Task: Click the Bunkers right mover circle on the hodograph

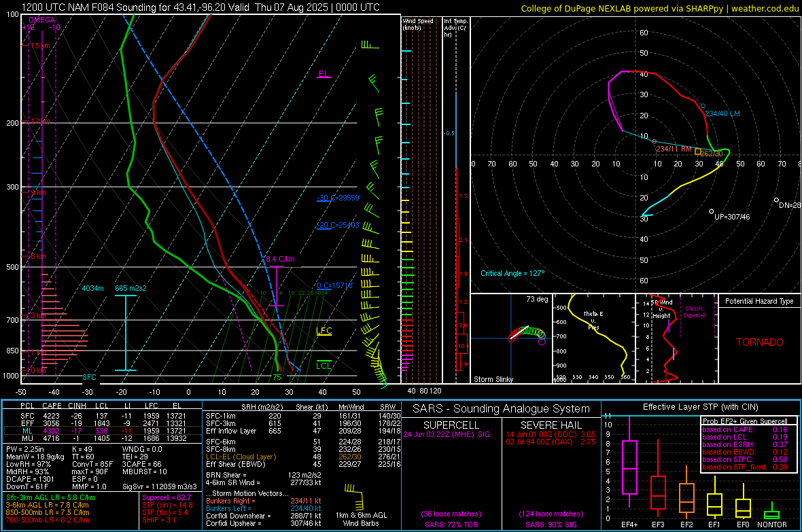Action: [655, 141]
